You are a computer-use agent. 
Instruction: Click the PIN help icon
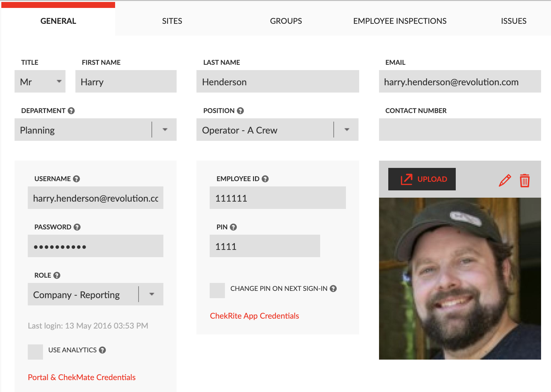[233, 227]
